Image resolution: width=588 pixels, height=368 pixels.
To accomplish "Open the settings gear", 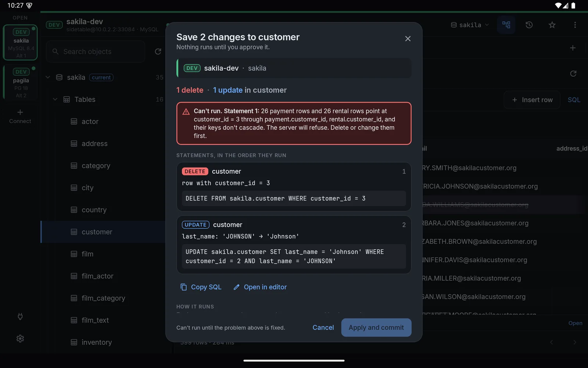I will pos(20,339).
